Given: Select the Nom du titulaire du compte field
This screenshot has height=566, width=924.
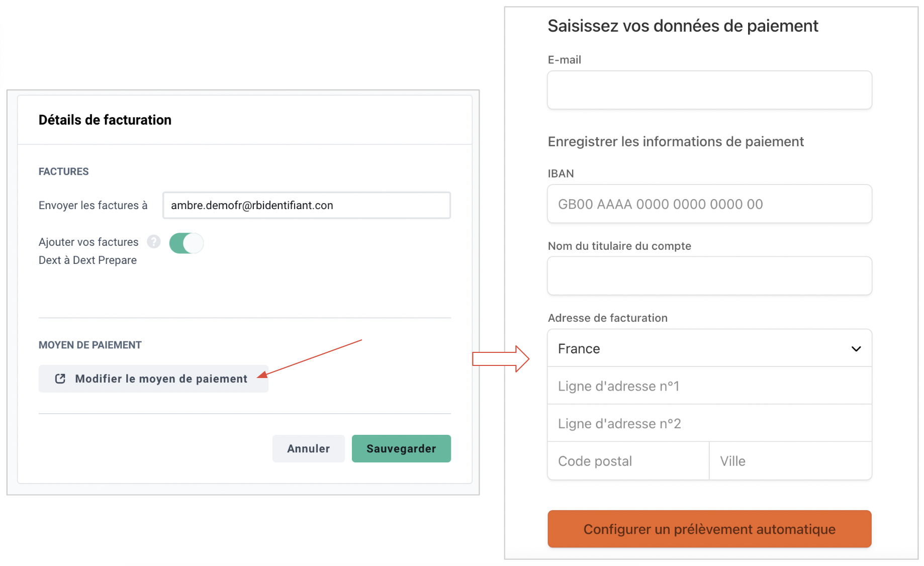Looking at the screenshot, I should pos(709,276).
